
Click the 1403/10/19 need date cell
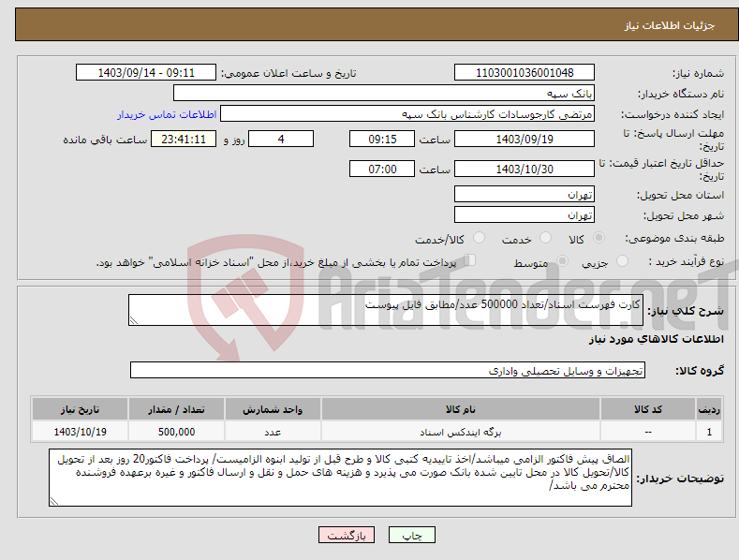tap(81, 432)
